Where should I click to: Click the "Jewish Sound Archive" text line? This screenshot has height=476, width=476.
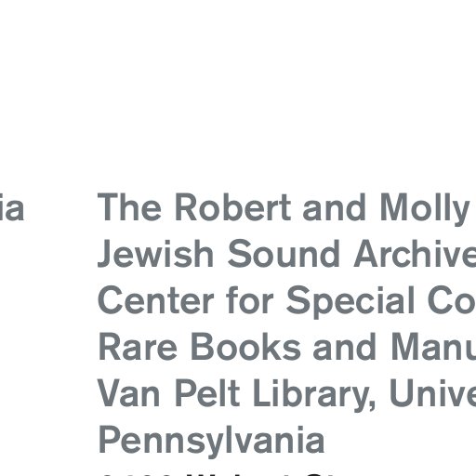(x=287, y=255)
